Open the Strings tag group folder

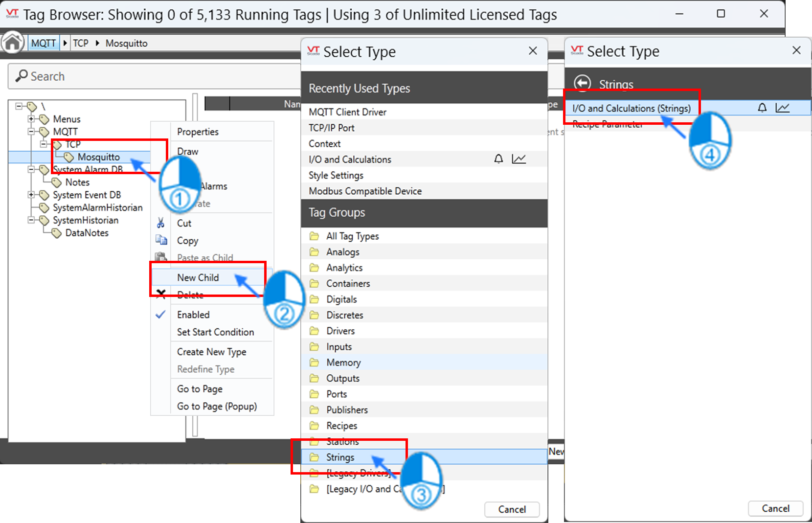(x=315, y=457)
